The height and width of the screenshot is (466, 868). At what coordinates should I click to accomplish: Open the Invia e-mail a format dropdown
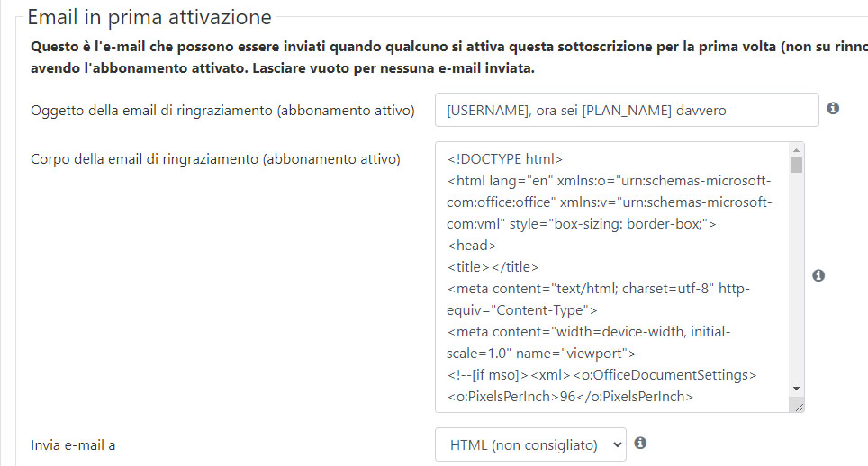pos(530,444)
